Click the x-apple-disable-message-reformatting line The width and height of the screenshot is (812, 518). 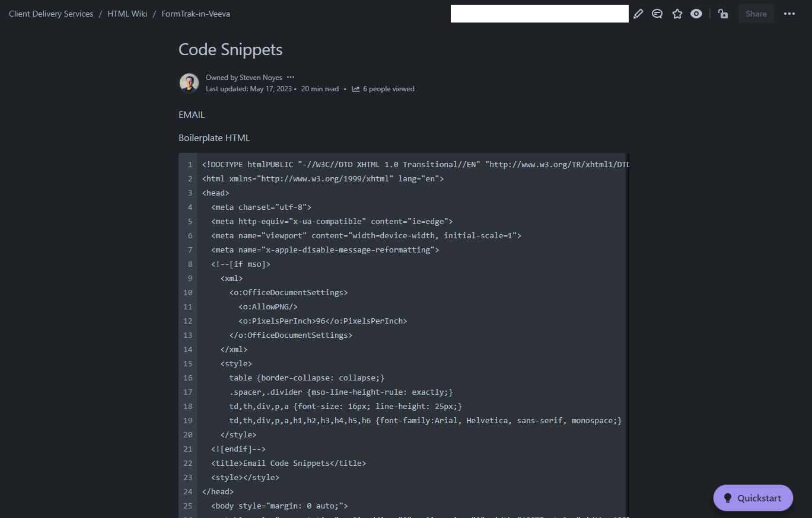click(325, 250)
